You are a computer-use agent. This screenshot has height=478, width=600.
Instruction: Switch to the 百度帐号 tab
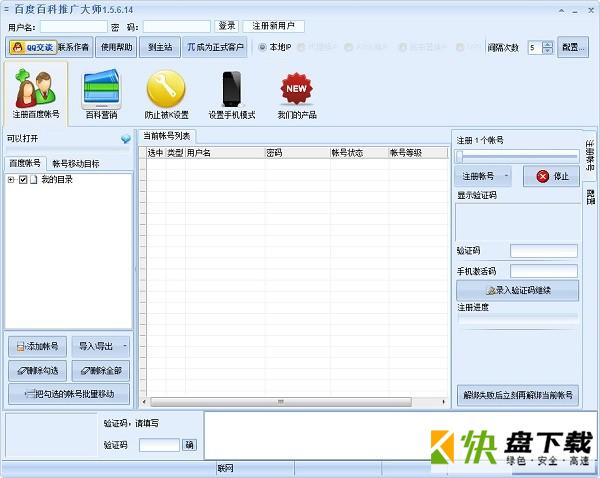point(25,163)
